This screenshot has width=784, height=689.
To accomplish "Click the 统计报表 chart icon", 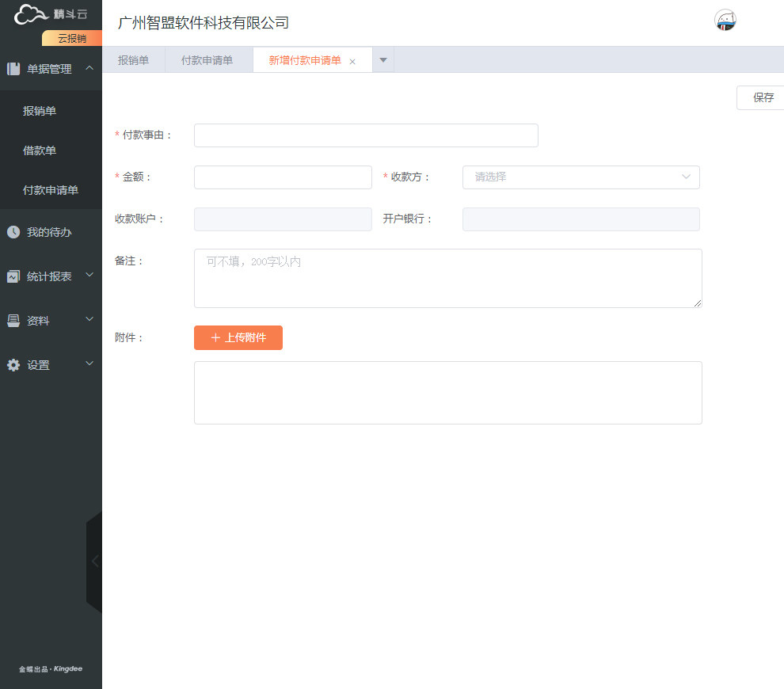I will click(x=13, y=276).
